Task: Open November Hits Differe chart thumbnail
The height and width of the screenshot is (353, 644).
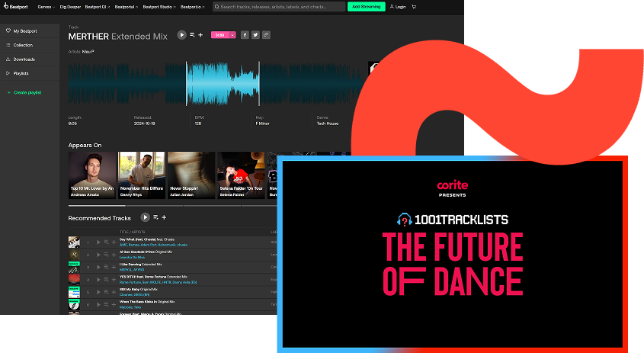Action: click(142, 175)
